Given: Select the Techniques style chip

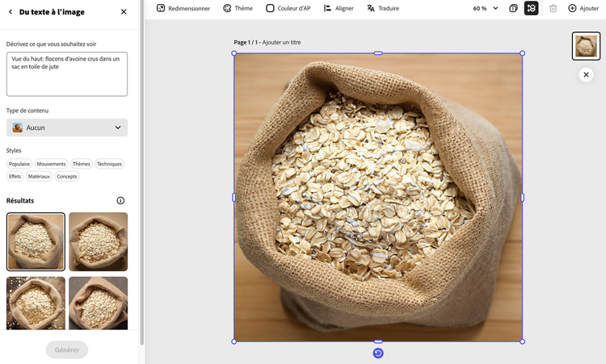Looking at the screenshot, I should (x=109, y=164).
